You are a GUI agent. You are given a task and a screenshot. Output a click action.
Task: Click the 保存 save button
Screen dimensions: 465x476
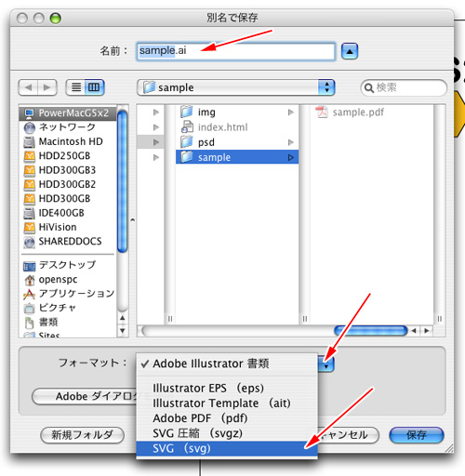point(417,435)
